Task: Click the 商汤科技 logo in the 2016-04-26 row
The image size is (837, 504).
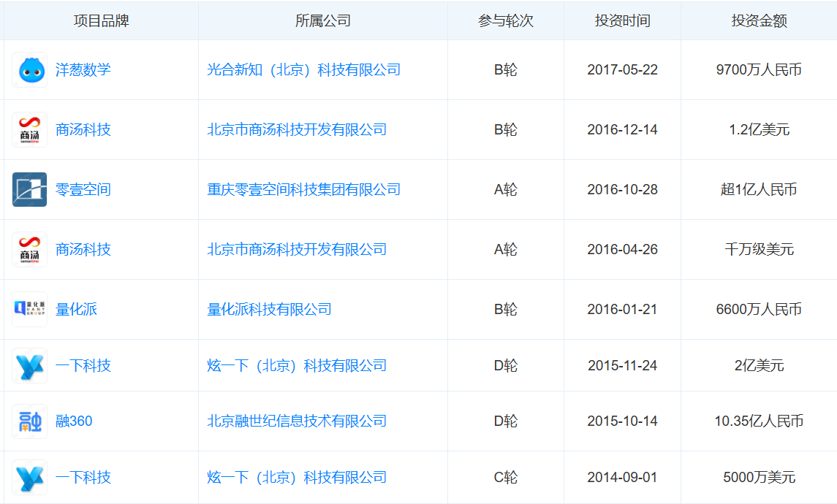Action: click(x=29, y=249)
